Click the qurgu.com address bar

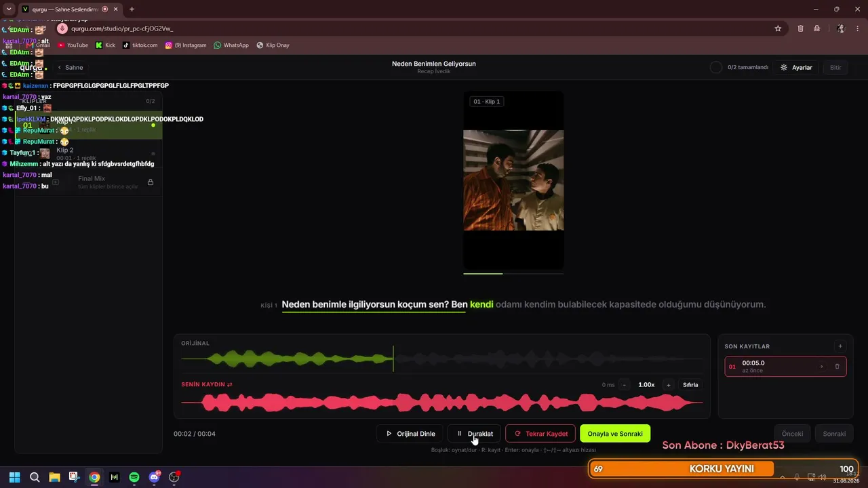pyautogui.click(x=420, y=28)
